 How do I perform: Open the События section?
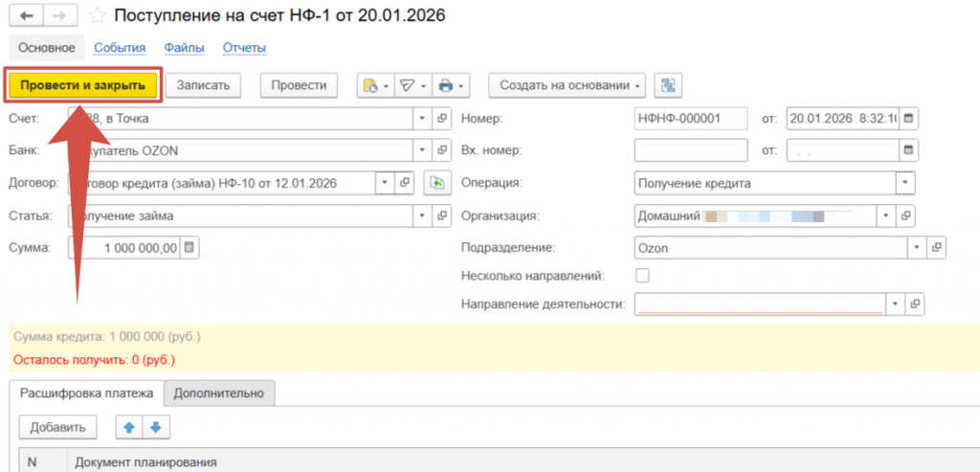tap(120, 47)
